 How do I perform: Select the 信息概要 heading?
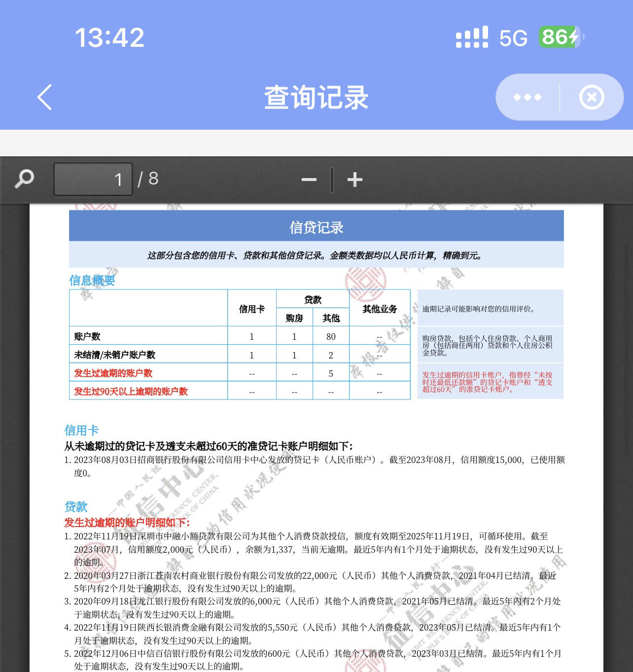click(x=92, y=281)
